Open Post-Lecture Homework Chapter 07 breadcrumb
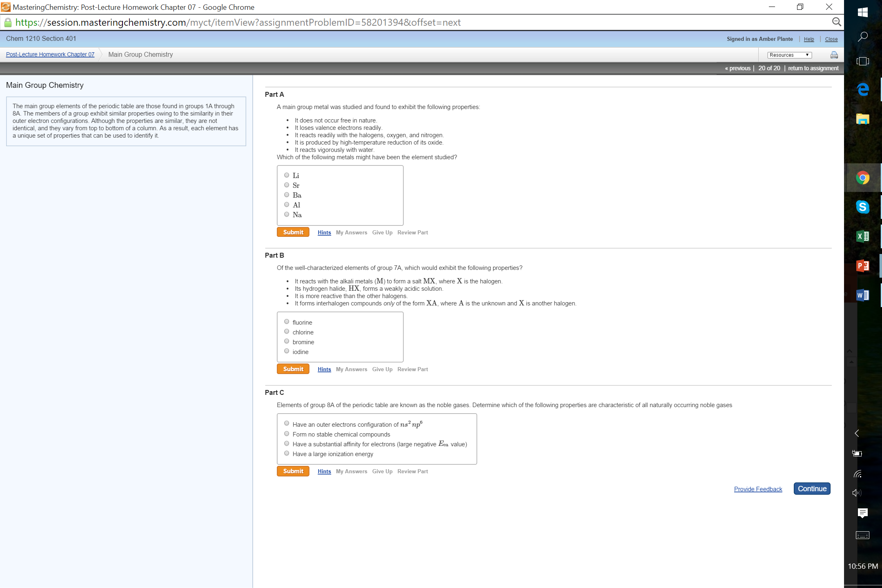This screenshot has height=588, width=882. coord(50,54)
